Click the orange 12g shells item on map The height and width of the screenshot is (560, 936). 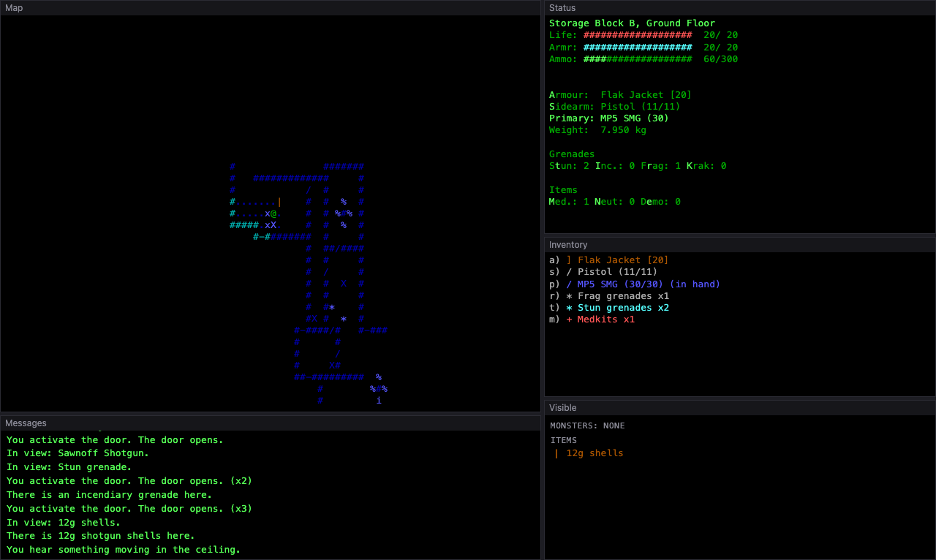coord(279,202)
